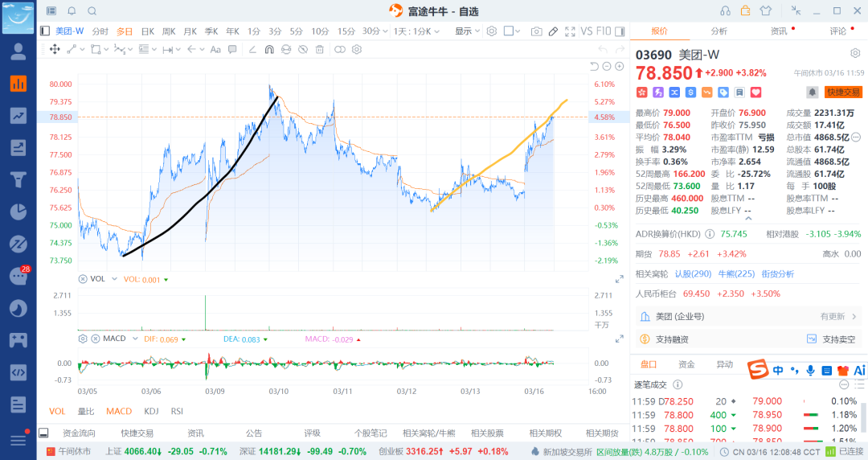868x460 pixels.
Task: Activate the magnet snap tool
Action: point(269,49)
